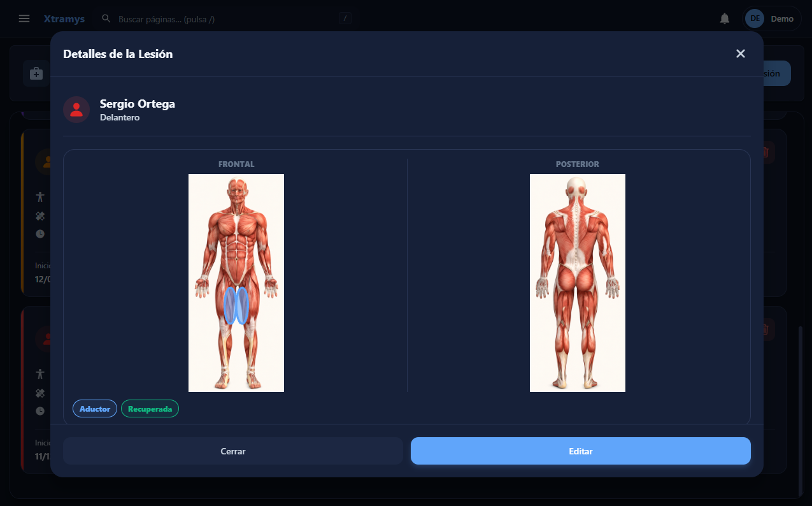
Task: Click the top red trash delete icon
Action: pos(766,152)
